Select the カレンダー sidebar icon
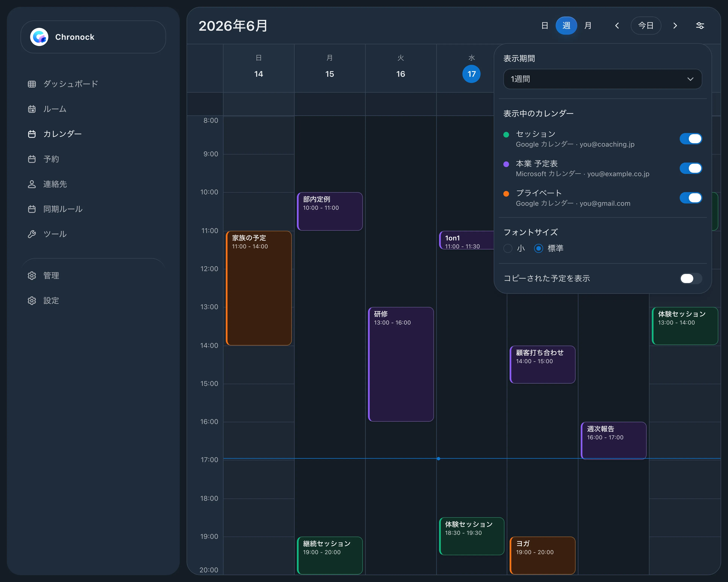Image resolution: width=728 pixels, height=582 pixels. (32, 134)
